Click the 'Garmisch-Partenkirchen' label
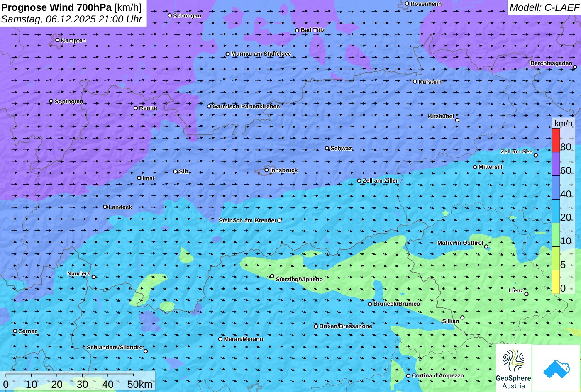The height and width of the screenshot is (392, 581). point(246,106)
